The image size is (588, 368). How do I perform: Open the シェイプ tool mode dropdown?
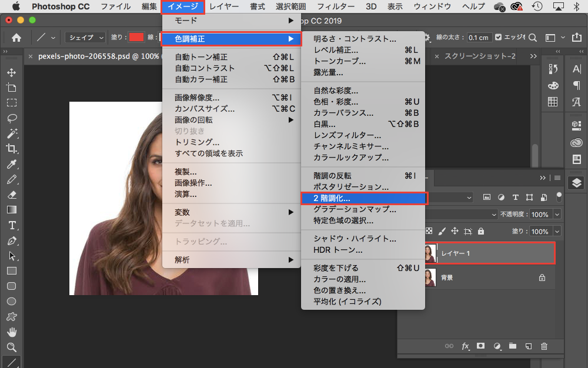[x=85, y=37]
